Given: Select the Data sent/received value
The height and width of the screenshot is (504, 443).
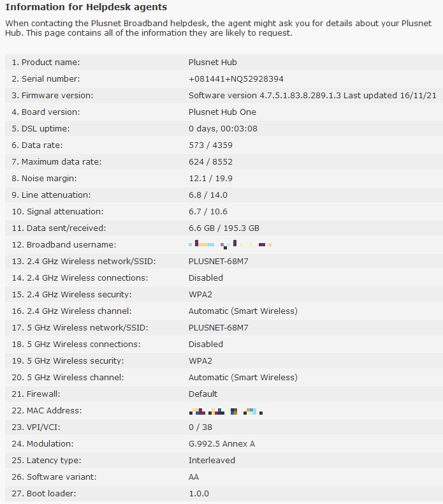Looking at the screenshot, I should pos(224,228).
